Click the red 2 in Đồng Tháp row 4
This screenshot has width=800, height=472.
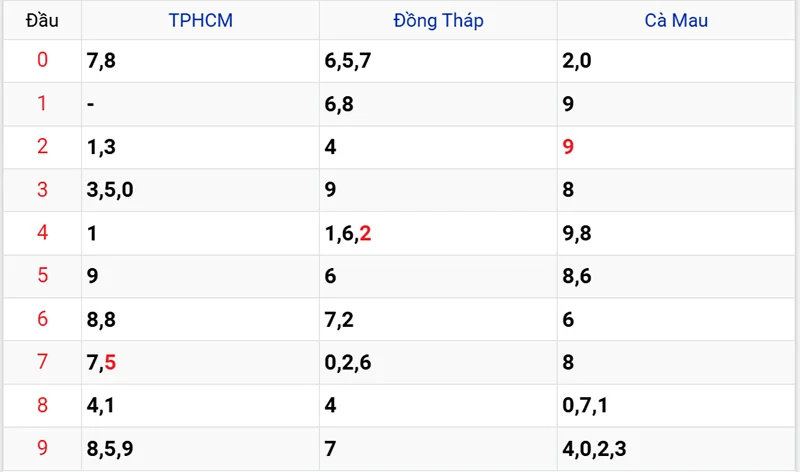click(365, 234)
